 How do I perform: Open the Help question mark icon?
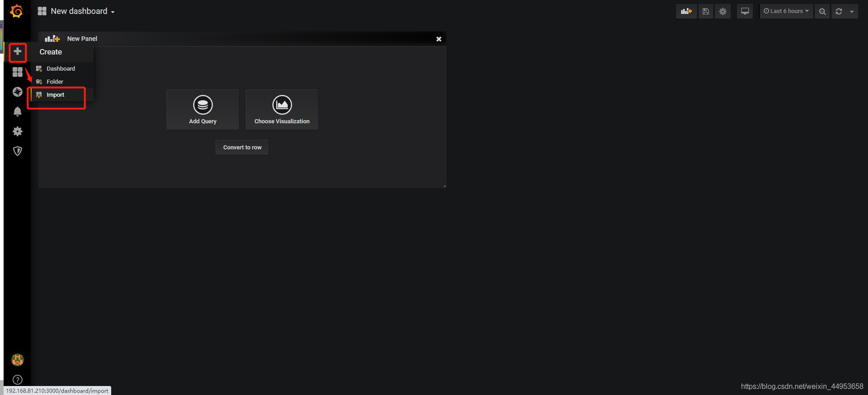coord(18,380)
